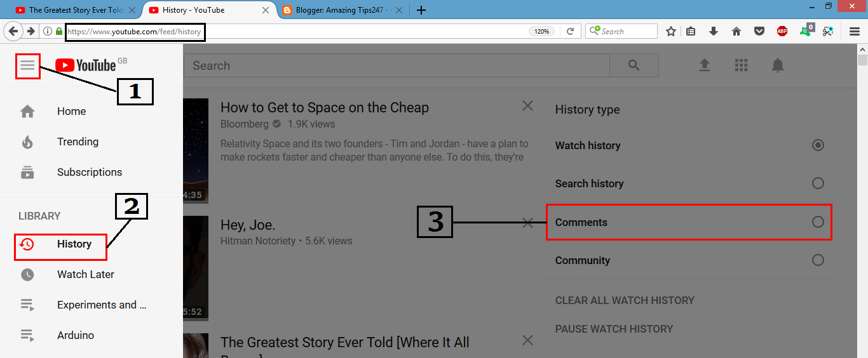
Task: Toggle the YouTube hamburger guide menu
Action: pyautogui.click(x=27, y=65)
